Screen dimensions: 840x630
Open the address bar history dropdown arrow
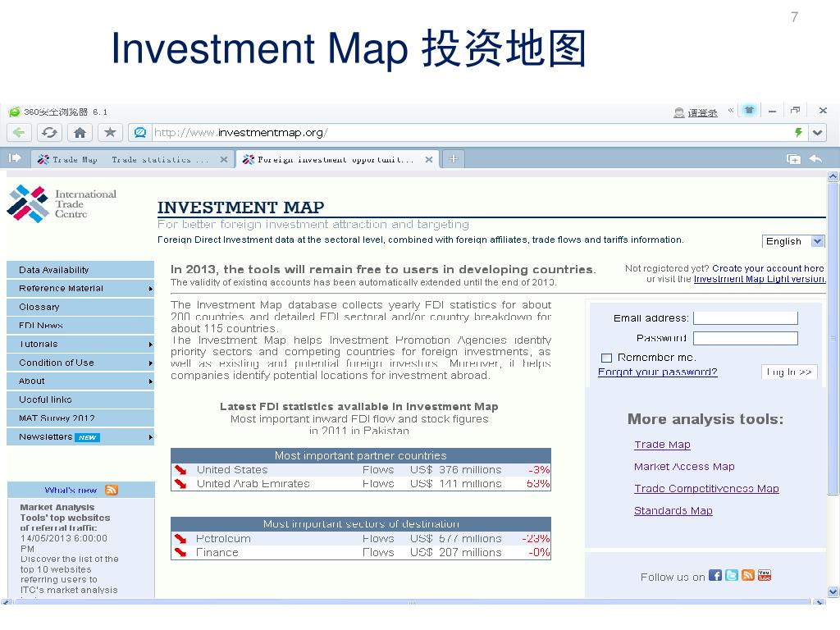pyautogui.click(x=818, y=132)
